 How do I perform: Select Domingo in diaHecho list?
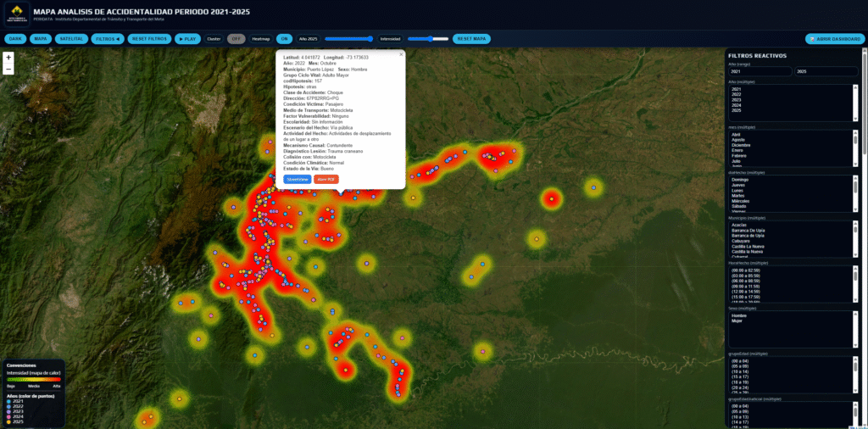click(791, 180)
